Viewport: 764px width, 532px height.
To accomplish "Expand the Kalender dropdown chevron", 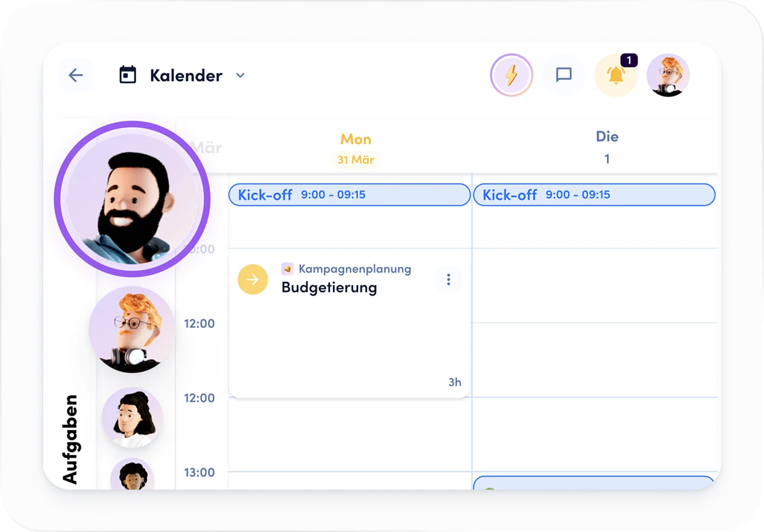I will (x=240, y=75).
